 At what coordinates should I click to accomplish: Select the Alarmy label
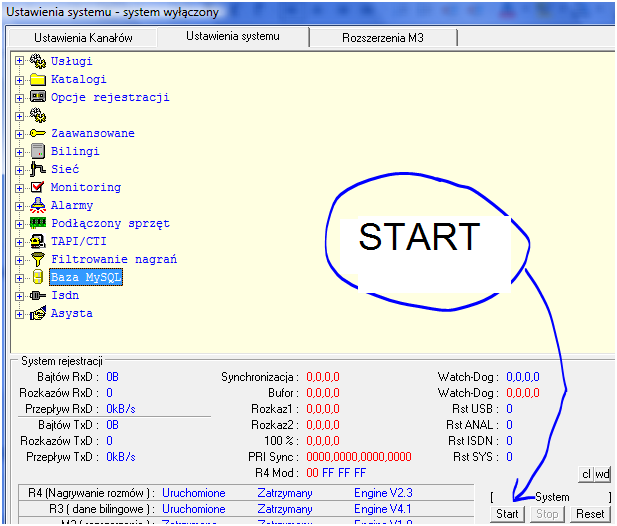72,205
